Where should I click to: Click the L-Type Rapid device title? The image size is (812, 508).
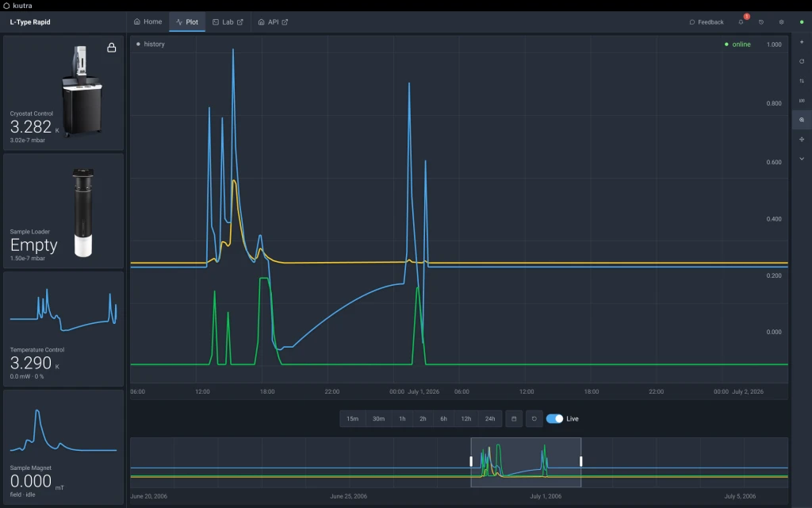tap(30, 21)
